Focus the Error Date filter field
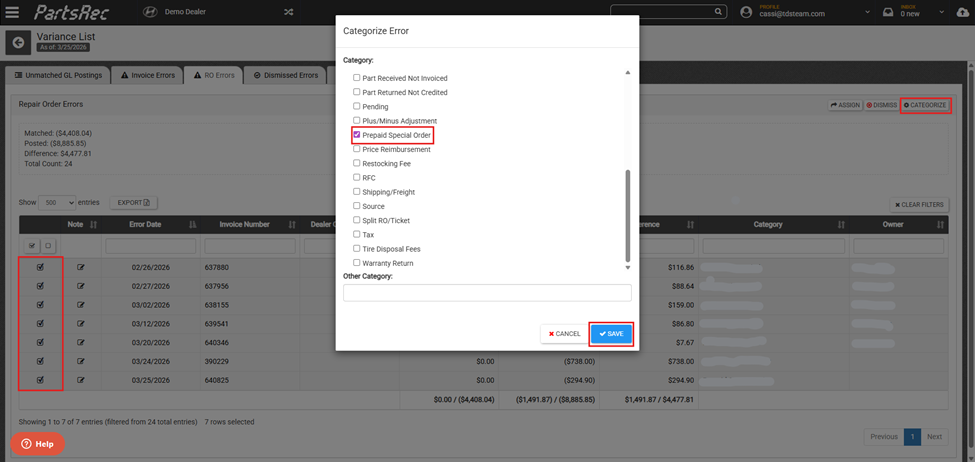The height and width of the screenshot is (462, 975). click(150, 246)
